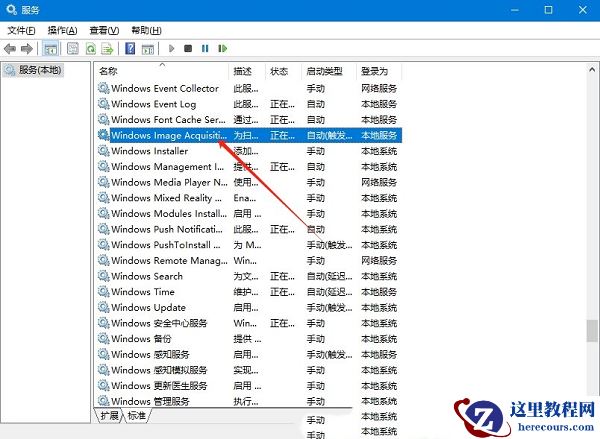This screenshot has height=439, width=600.
Task: Select Windows Mixed Reality service
Action: (x=249, y=198)
